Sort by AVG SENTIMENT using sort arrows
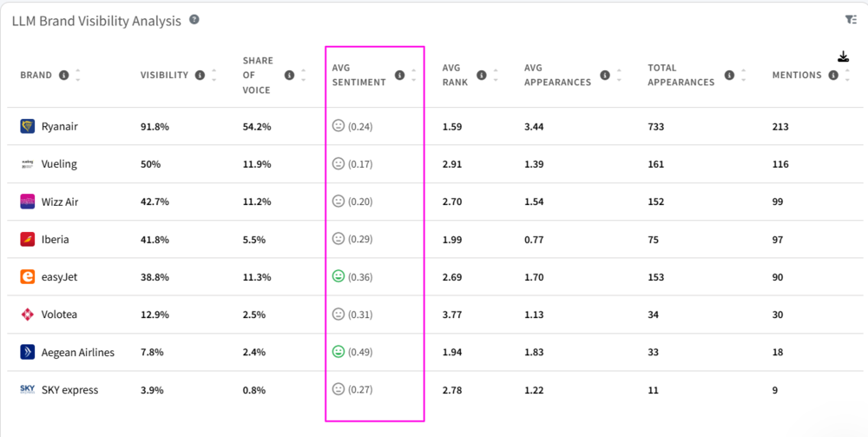Screen dimensions: 868x437 [x=413, y=75]
